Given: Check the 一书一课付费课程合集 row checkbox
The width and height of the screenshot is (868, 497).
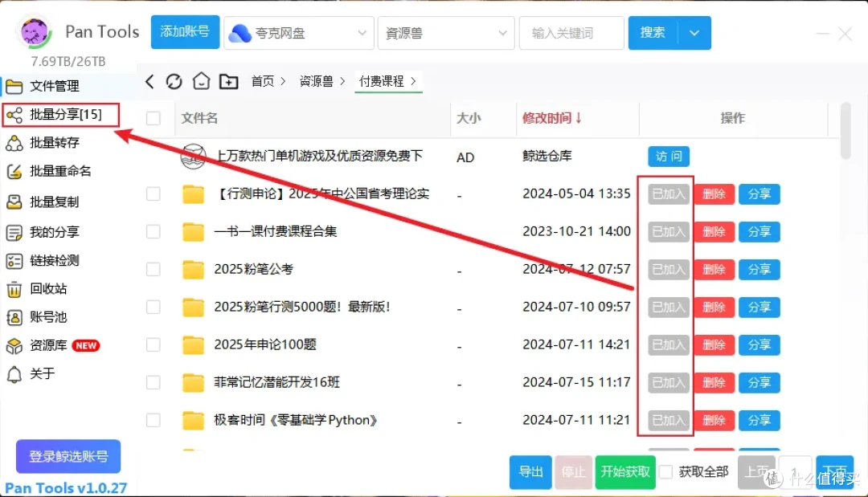Looking at the screenshot, I should coord(154,231).
